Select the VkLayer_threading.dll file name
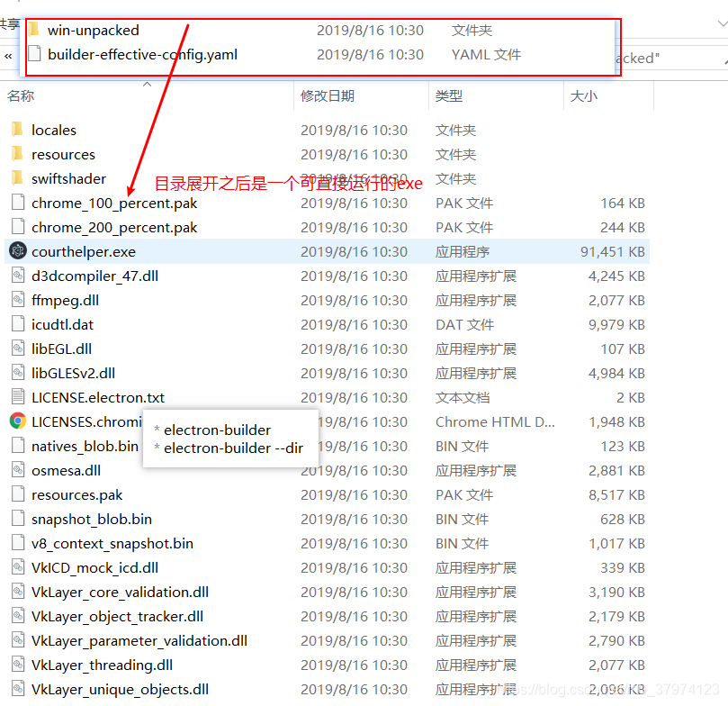The width and height of the screenshot is (728, 706). click(x=102, y=665)
